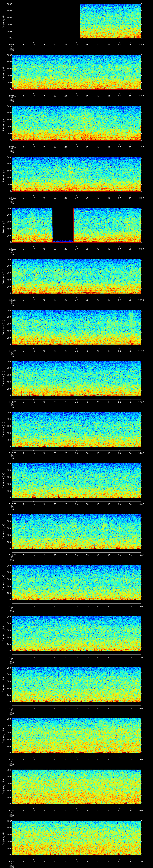Click the 9:00 end-time label
Screen dimensions: 153x868
tap(141, 249)
